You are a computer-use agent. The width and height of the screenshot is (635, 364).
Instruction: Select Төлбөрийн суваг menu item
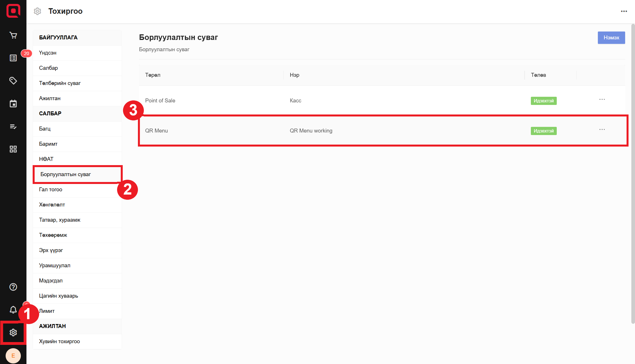(x=60, y=83)
